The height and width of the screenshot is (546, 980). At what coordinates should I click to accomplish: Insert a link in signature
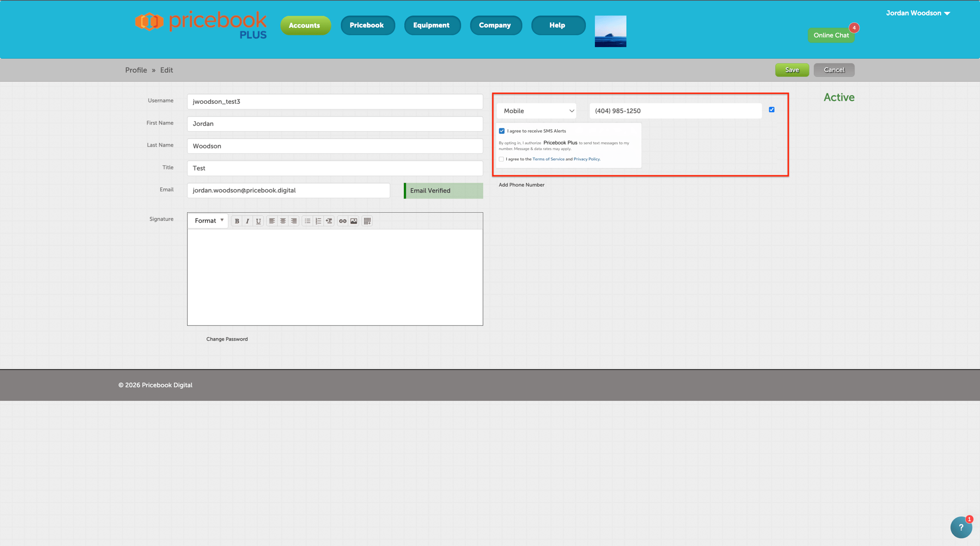pos(343,221)
